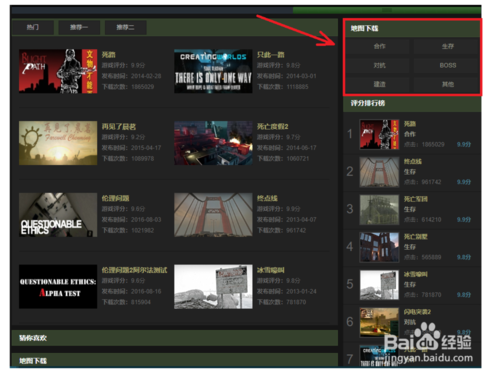500x375 pixels.
Task: Open rank 3 thumbnail in rating ranking
Action: pyautogui.click(x=379, y=210)
